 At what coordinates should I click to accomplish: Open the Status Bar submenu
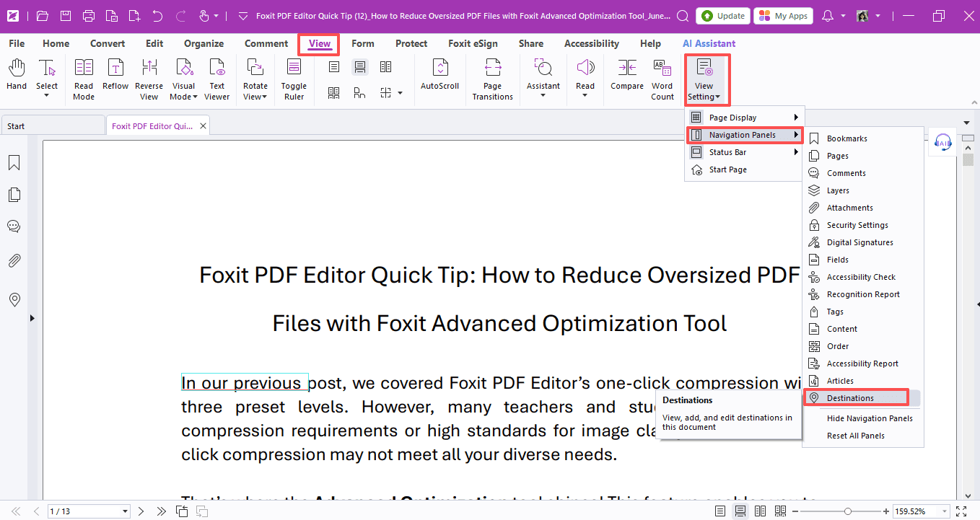(745, 152)
